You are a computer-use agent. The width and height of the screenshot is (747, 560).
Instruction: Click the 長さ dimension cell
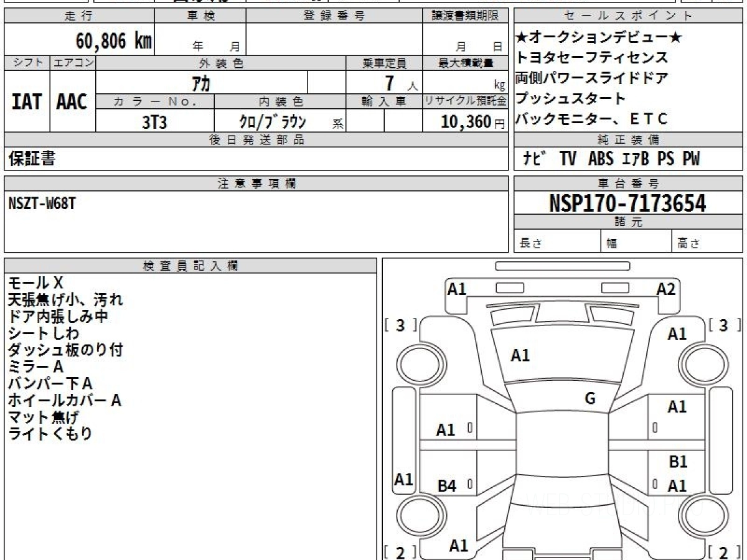[x=557, y=241]
